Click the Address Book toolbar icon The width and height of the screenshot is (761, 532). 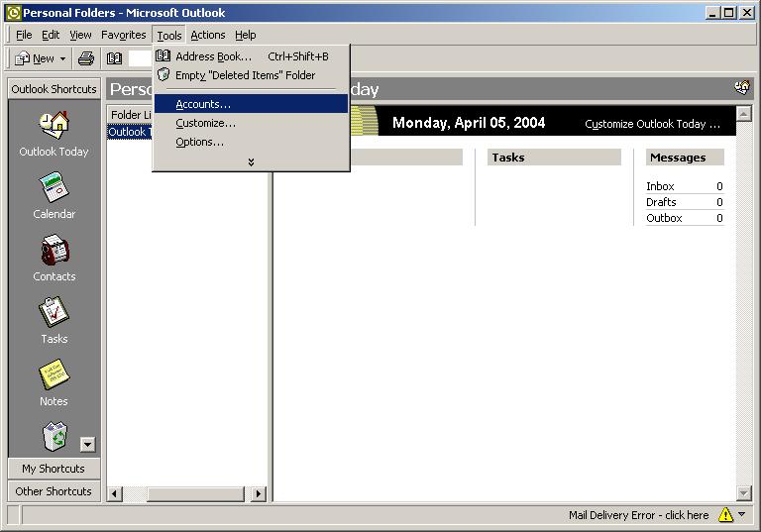coord(114,58)
